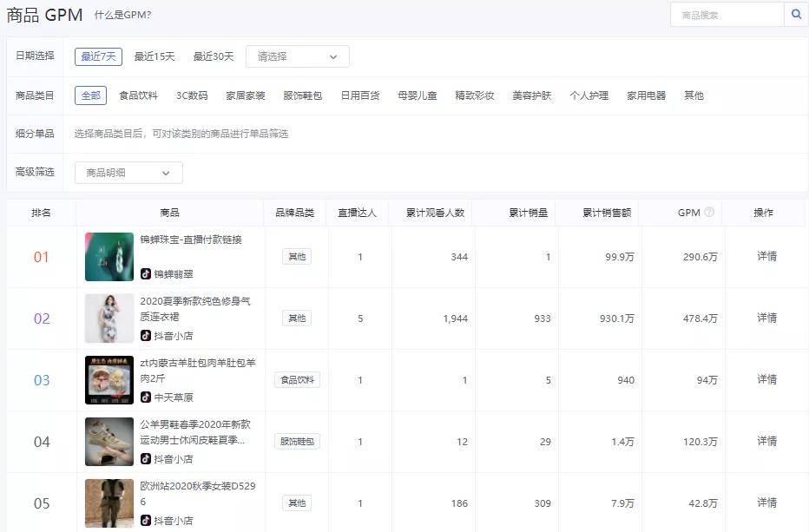Click the GPM column help question icon
This screenshot has width=809, height=532.
point(709,212)
